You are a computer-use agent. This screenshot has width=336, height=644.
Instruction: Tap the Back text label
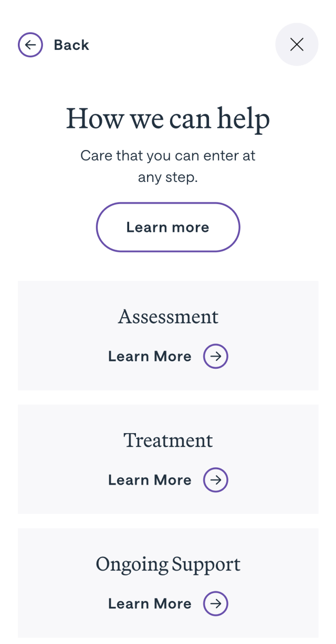click(x=71, y=45)
